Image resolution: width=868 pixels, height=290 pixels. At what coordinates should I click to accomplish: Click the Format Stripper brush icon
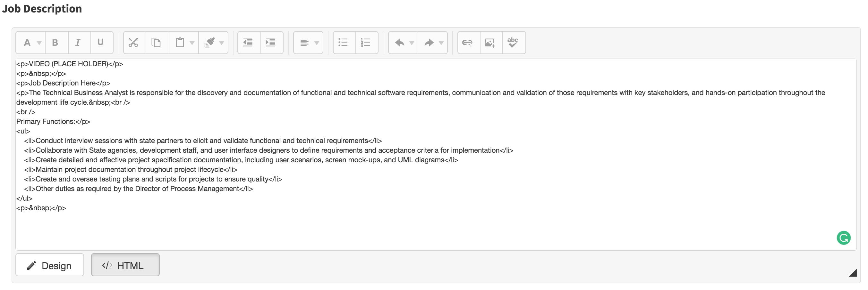209,43
